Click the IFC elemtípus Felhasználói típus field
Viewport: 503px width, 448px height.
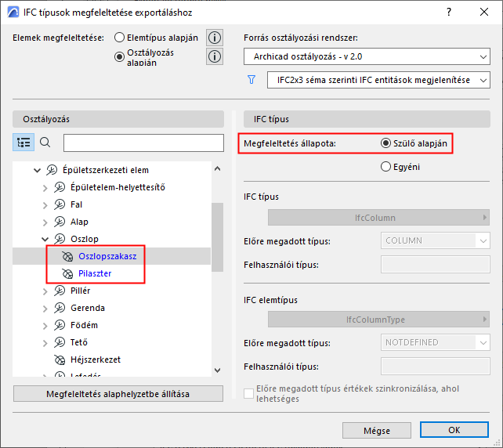click(x=436, y=367)
